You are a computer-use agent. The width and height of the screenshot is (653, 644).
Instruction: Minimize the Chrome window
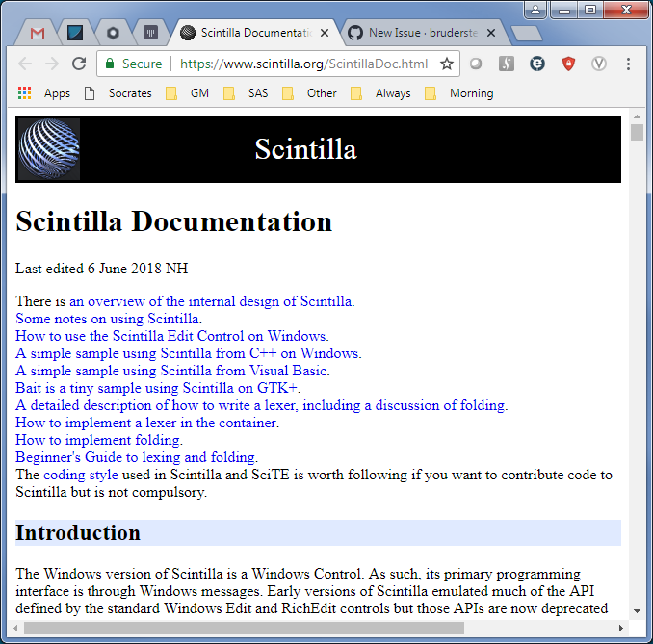(563, 10)
